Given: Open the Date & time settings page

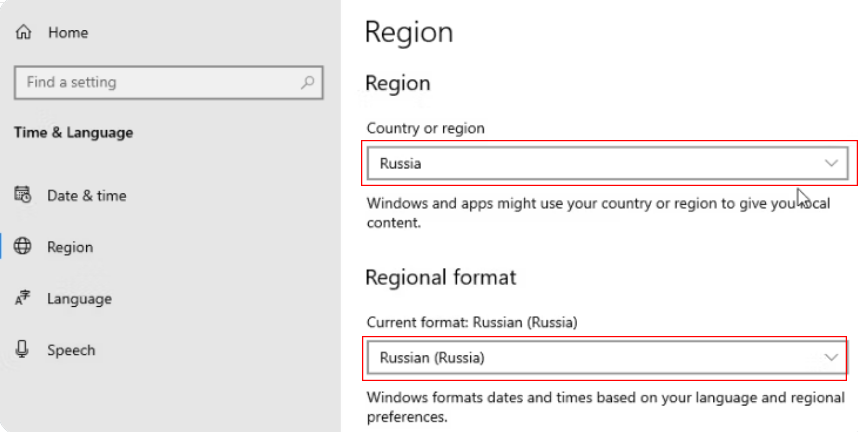Looking at the screenshot, I should (86, 196).
